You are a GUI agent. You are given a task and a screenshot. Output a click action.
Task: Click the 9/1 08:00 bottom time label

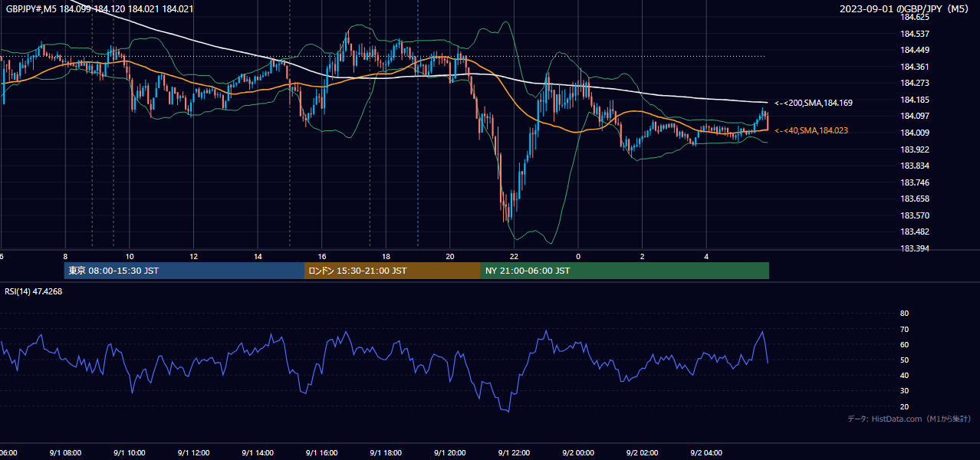(65, 453)
